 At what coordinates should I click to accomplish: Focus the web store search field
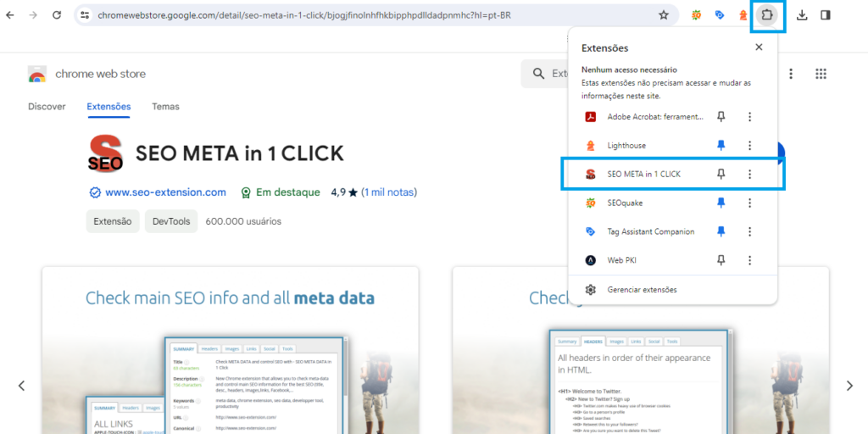click(x=545, y=74)
